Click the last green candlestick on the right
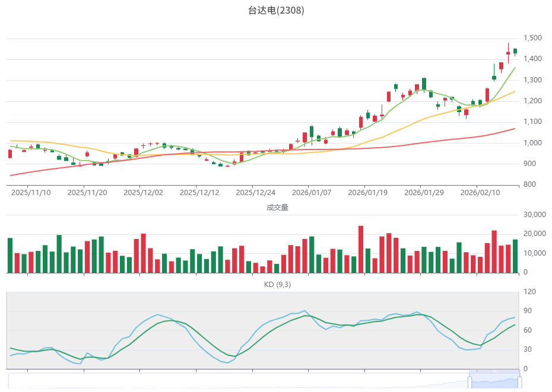 (515, 51)
